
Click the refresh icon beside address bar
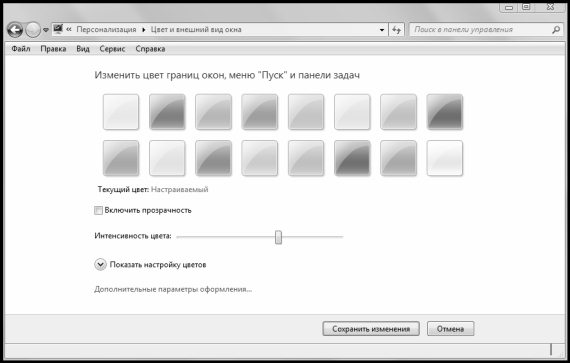397,30
